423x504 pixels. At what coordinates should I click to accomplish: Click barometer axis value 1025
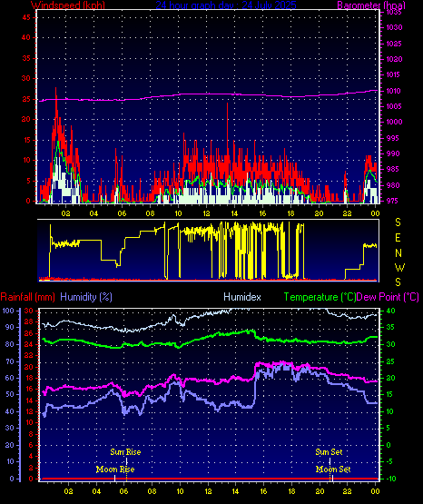[394, 44]
